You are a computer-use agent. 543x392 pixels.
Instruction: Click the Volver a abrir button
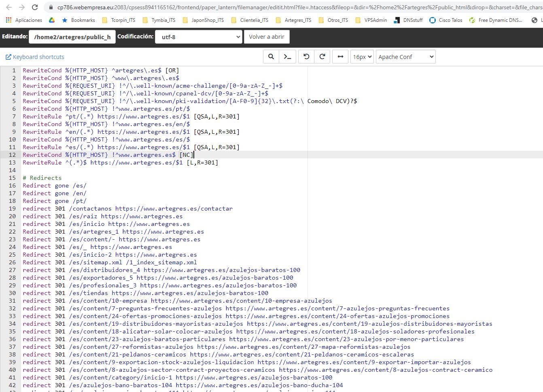point(267,37)
